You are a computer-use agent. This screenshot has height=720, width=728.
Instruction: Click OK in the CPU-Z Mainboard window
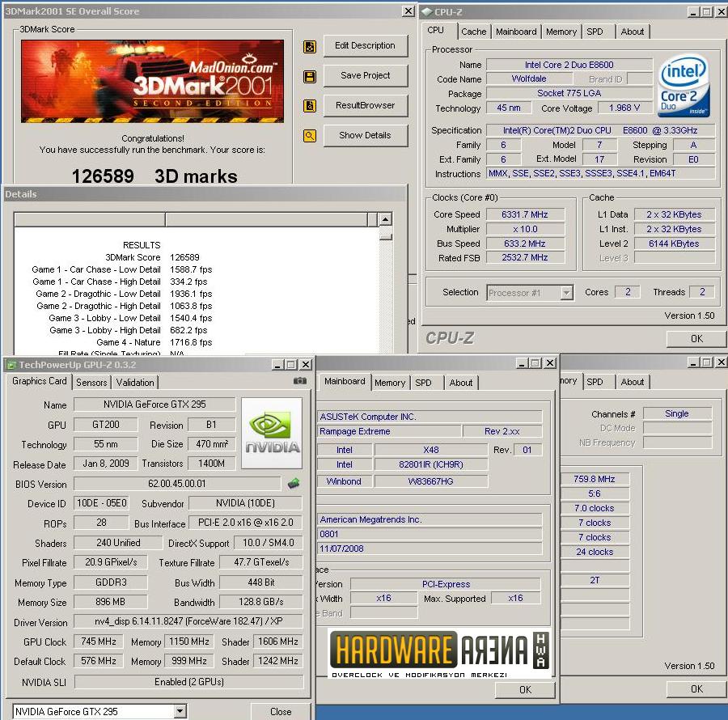pos(525,690)
